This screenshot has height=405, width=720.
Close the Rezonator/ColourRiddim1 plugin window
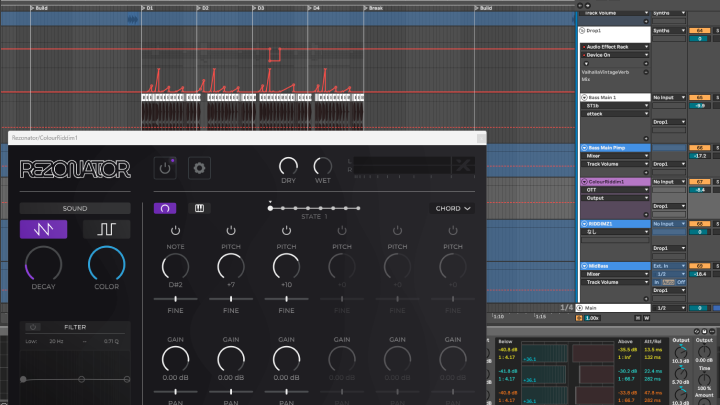pyautogui.click(x=481, y=138)
